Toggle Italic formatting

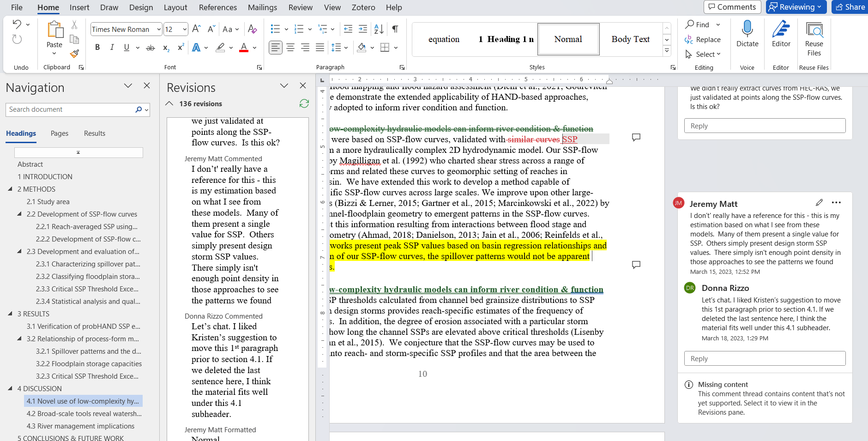[x=112, y=47]
